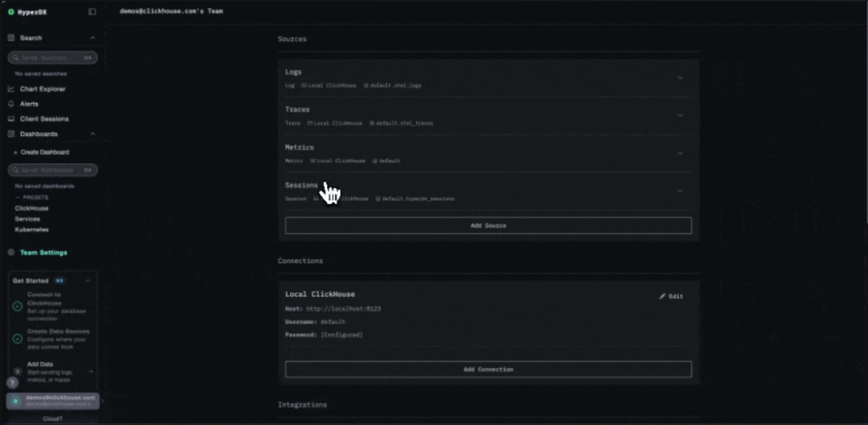Open the Search menu item
The image size is (868, 425).
[31, 38]
